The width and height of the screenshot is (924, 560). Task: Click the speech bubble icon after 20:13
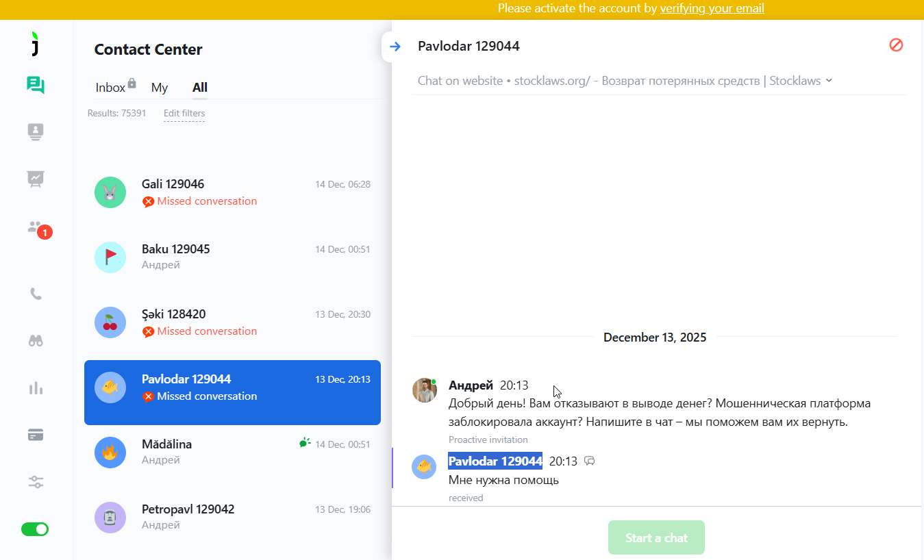click(589, 461)
